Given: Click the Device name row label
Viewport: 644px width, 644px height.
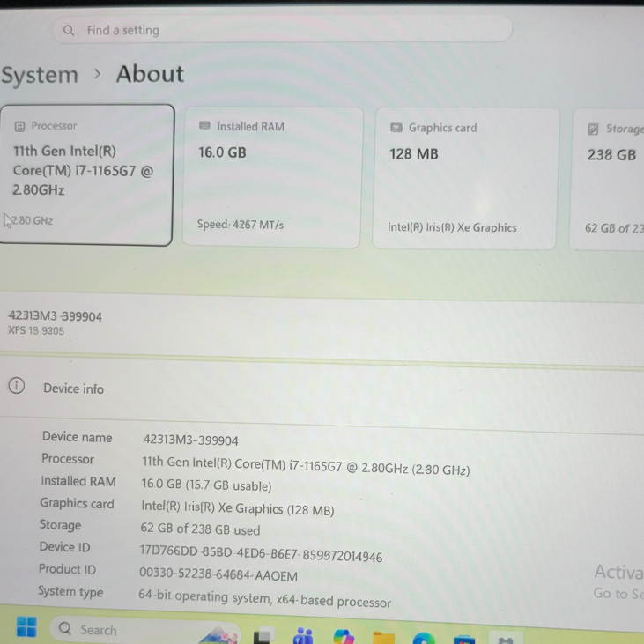Looking at the screenshot, I should 78,437.
